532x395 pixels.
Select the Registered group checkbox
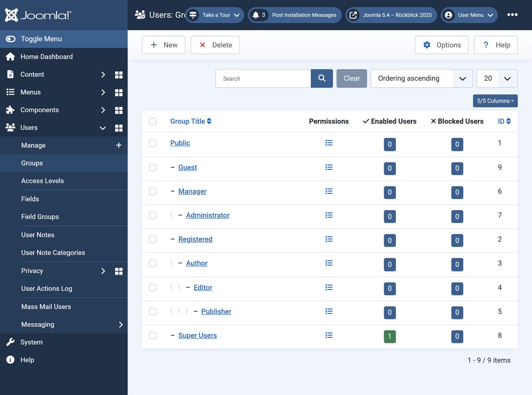coord(153,239)
